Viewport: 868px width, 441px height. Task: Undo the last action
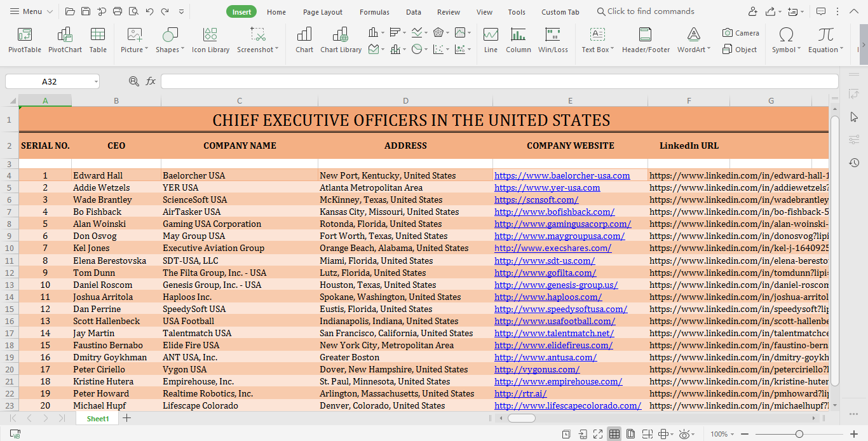point(149,11)
